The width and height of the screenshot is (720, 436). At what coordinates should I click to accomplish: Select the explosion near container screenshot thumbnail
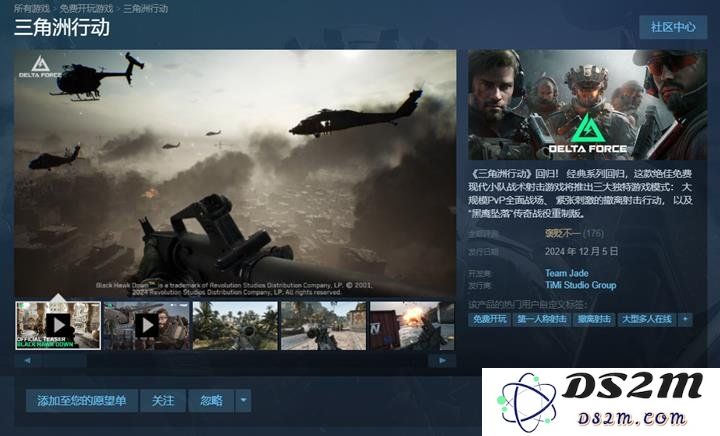click(412, 325)
